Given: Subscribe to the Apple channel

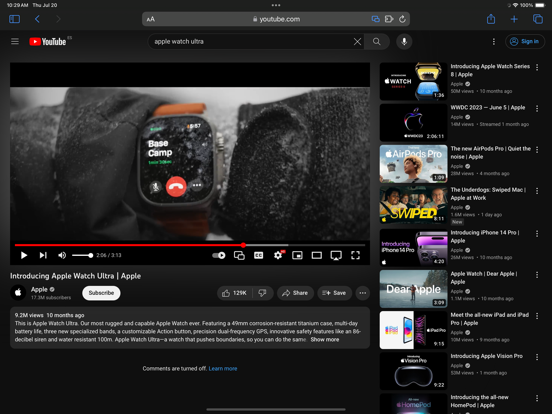Looking at the screenshot, I should (101, 293).
